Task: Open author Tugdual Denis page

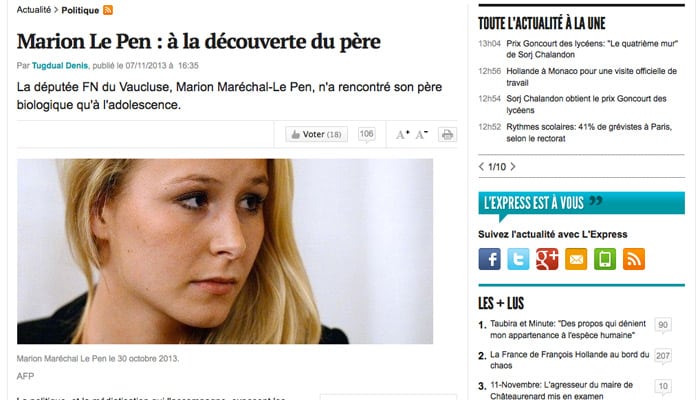Action: pyautogui.click(x=60, y=66)
